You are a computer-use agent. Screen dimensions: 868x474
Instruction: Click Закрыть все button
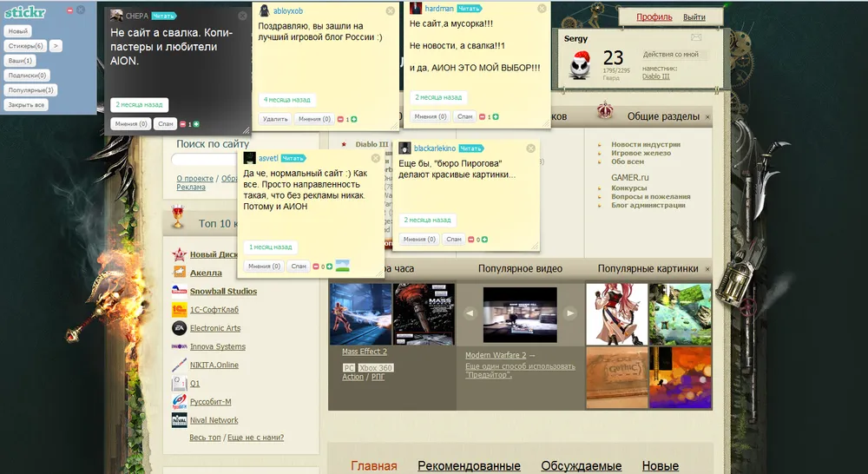[x=26, y=105]
